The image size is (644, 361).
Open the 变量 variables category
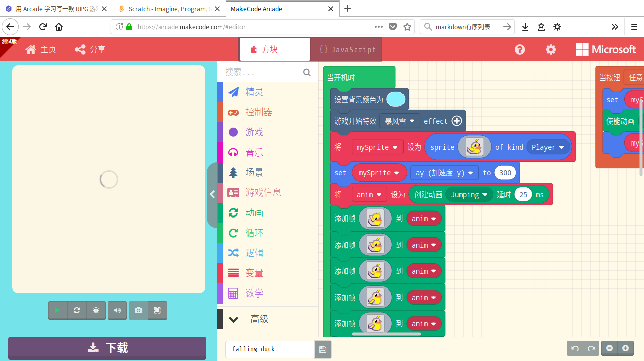click(268, 273)
